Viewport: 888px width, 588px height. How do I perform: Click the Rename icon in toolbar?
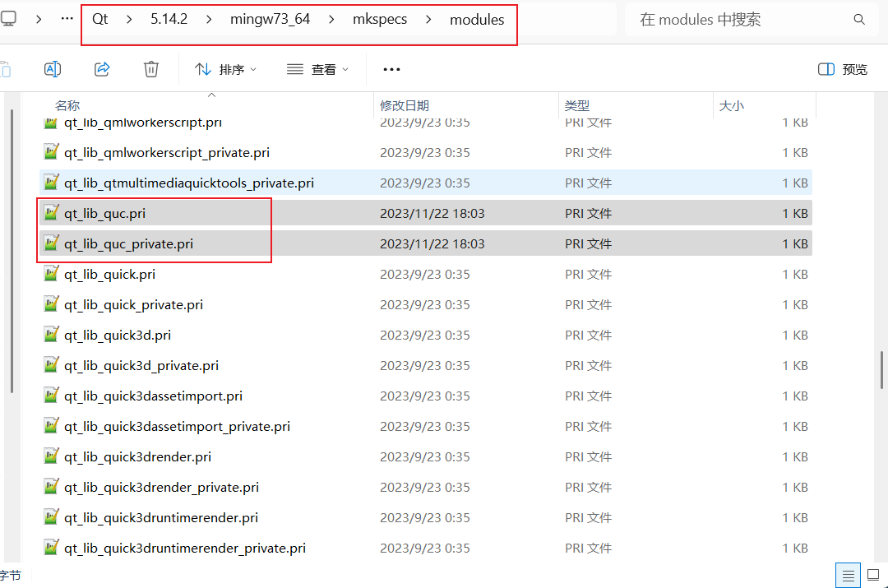click(x=53, y=69)
